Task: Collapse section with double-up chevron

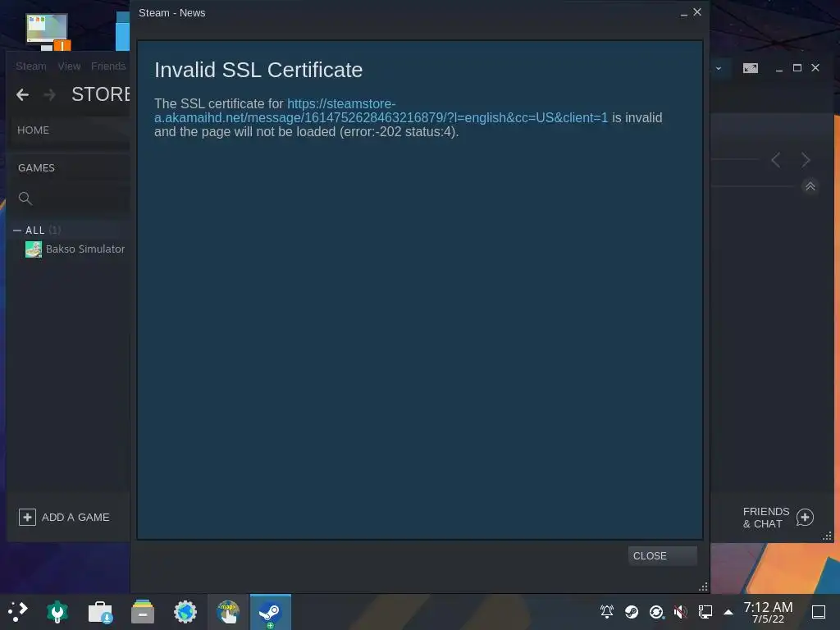Action: pyautogui.click(x=810, y=186)
